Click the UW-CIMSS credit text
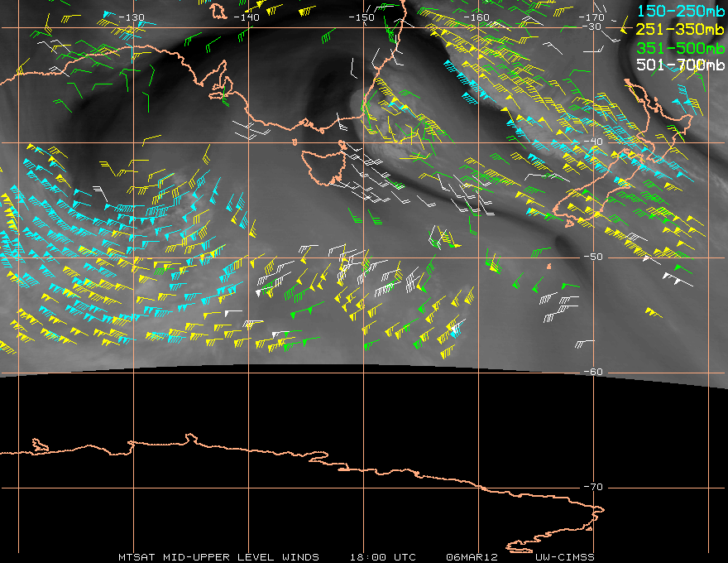The width and height of the screenshot is (728, 563). 564,557
